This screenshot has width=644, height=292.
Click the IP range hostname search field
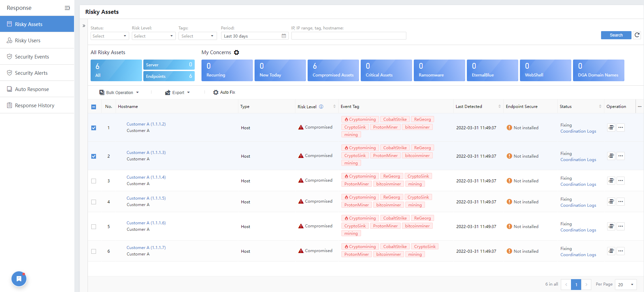coord(349,36)
